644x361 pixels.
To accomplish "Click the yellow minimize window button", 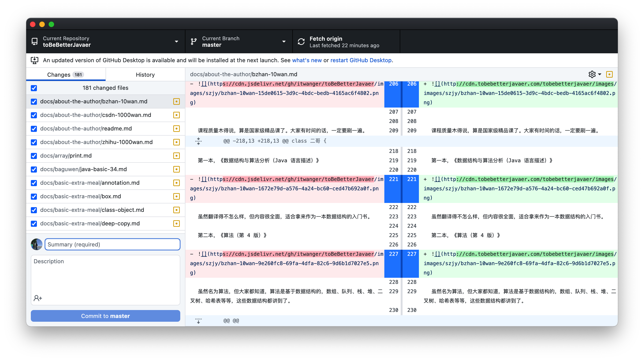I will click(42, 24).
